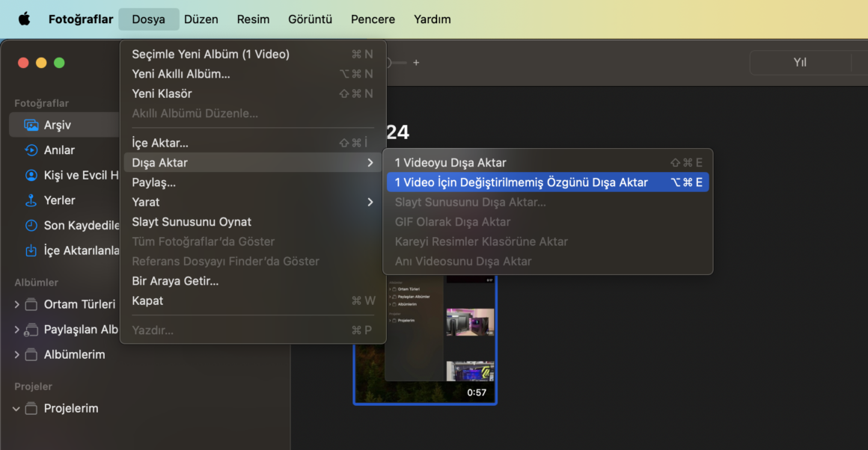Click Akıllı Albümü Düzenle menu entry
868x450 pixels.
click(253, 114)
